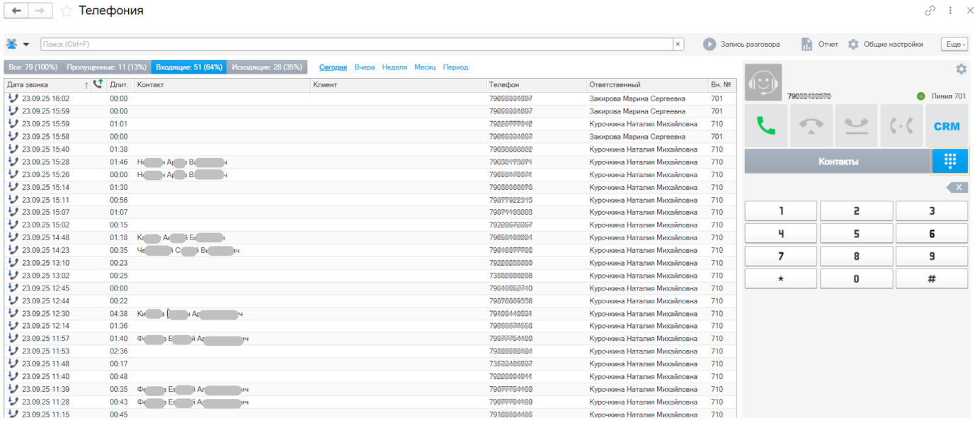
Task: Click the Поиск search field
Action: point(355,44)
